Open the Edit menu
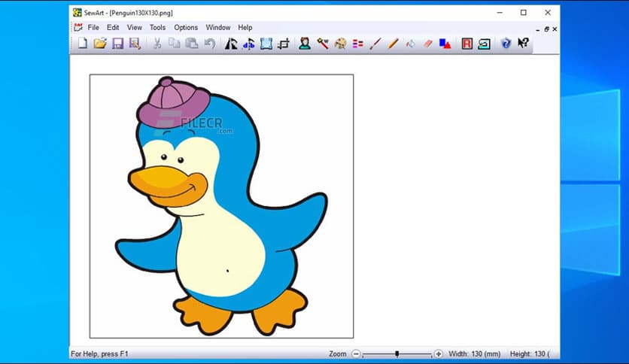Image resolution: width=629 pixels, height=364 pixels. point(113,27)
